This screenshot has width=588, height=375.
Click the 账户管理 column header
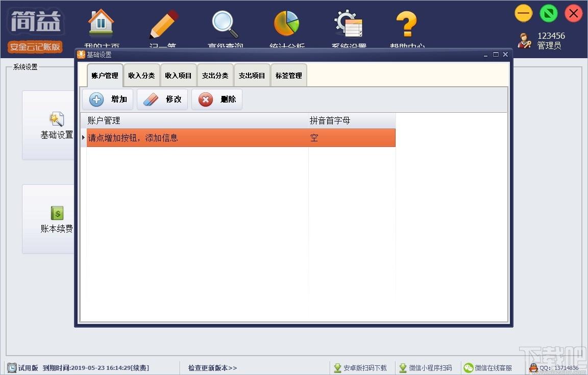click(x=197, y=120)
